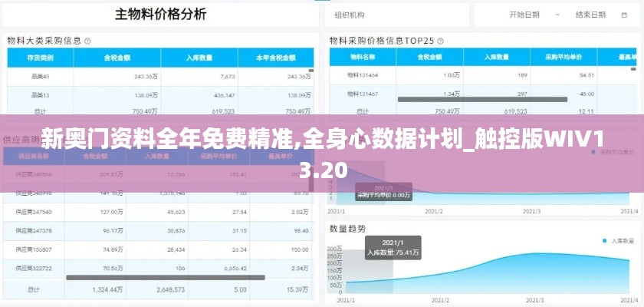This screenshot has width=644, height=307.
Task: Click 6,656.42 average price for 供应商322722
Action: tap(235, 269)
